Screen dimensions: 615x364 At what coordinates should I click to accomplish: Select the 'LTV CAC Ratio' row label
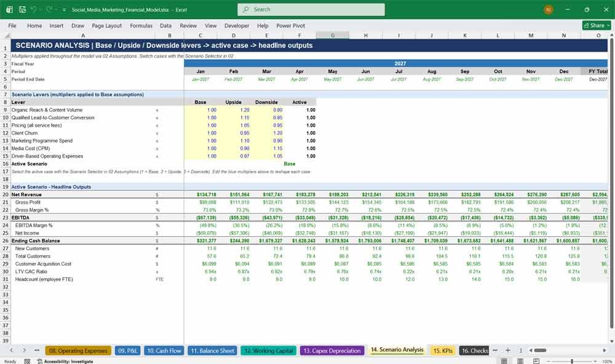[x=31, y=271]
